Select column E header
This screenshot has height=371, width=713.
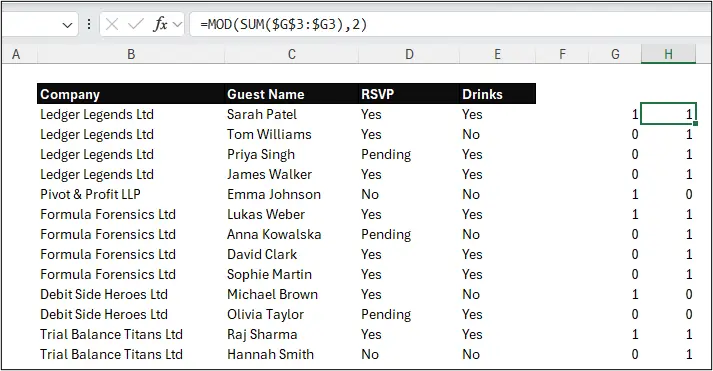tap(497, 55)
